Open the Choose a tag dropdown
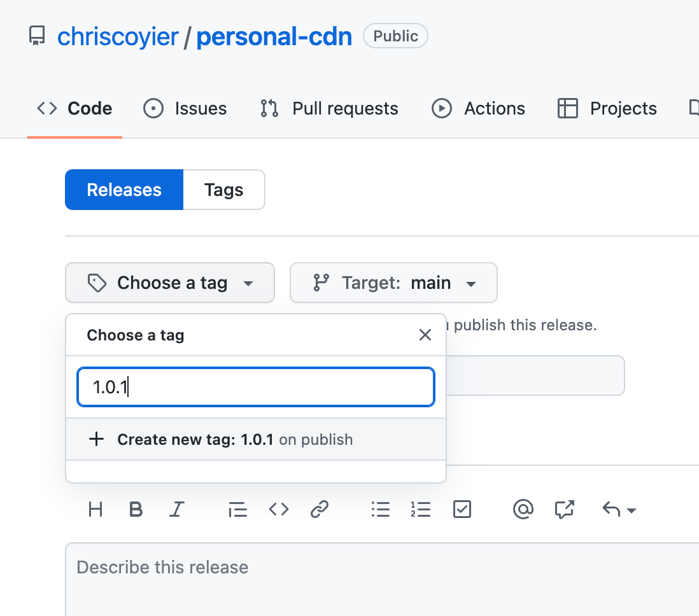This screenshot has height=616, width=699. tap(170, 283)
